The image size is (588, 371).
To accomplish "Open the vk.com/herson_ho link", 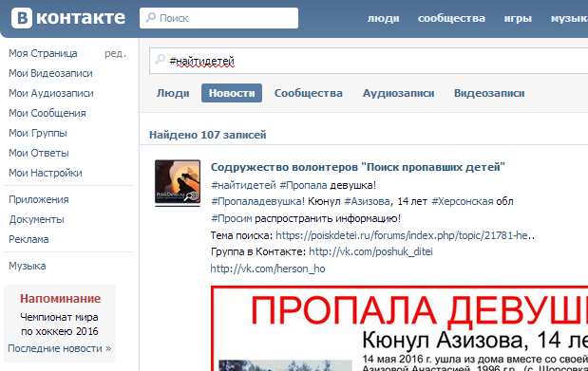I will click(268, 269).
